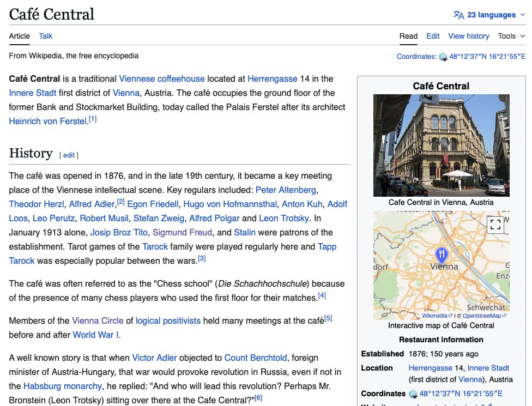Screen dimensions: 532x406
Task: Open the Habsburg monarchy link
Action: click(x=63, y=386)
